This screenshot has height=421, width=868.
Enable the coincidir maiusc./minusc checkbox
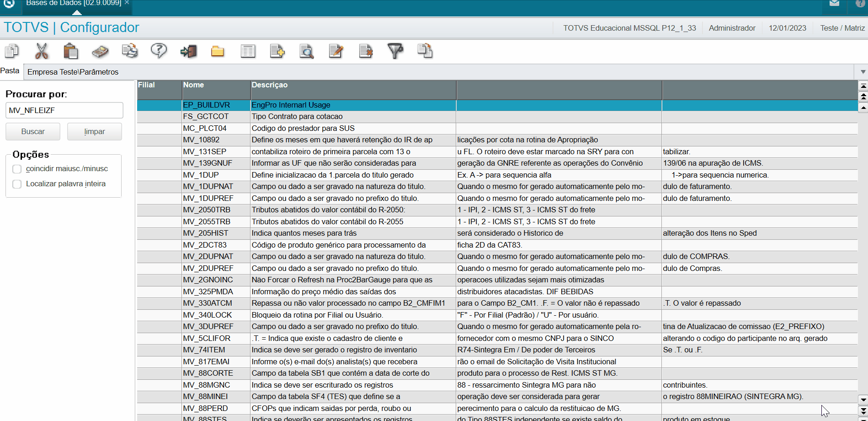pos(17,169)
